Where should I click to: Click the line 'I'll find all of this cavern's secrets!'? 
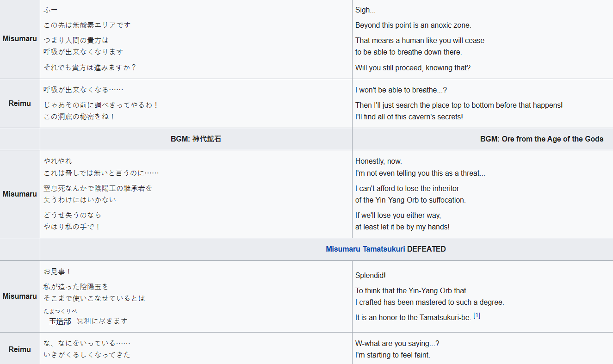tap(409, 117)
